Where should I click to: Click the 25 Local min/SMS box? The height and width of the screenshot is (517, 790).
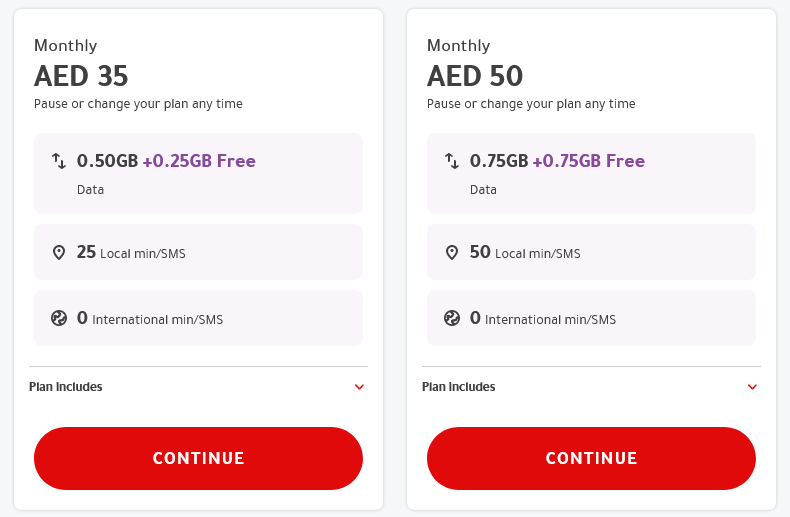coord(198,253)
